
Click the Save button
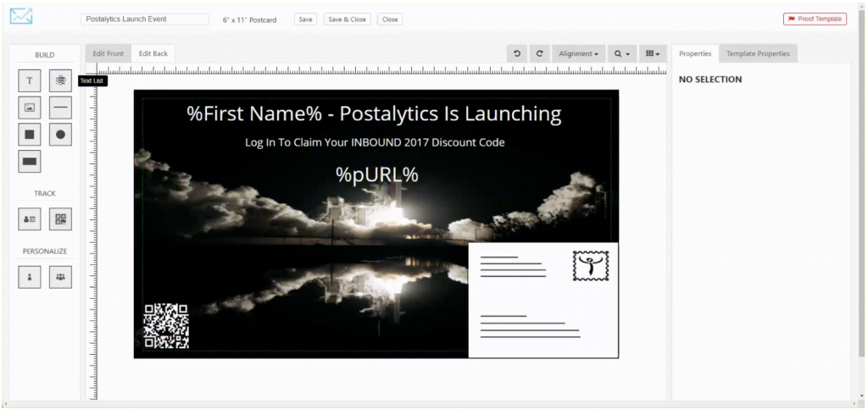tap(305, 19)
